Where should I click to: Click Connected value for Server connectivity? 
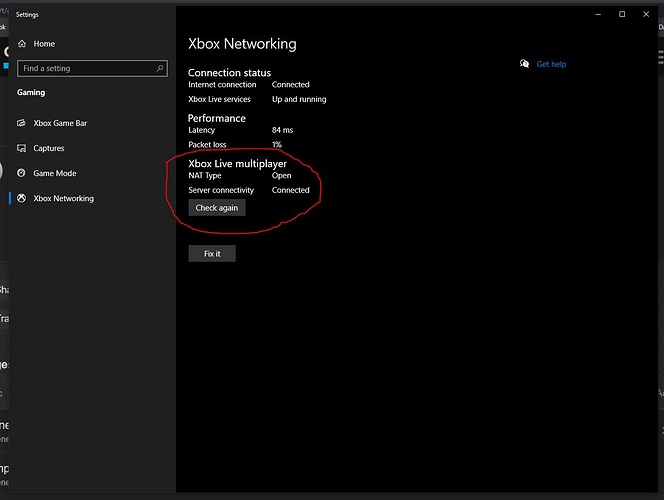290,190
